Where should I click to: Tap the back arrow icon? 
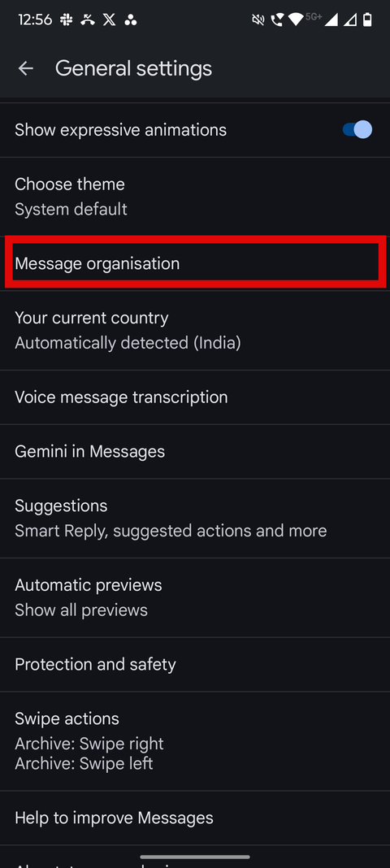tap(25, 68)
